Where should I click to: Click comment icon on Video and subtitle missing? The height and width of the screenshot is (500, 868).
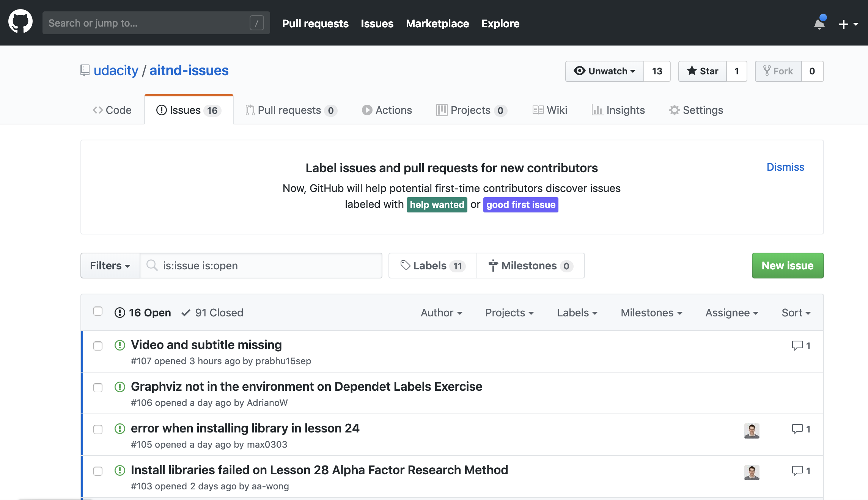pos(797,345)
